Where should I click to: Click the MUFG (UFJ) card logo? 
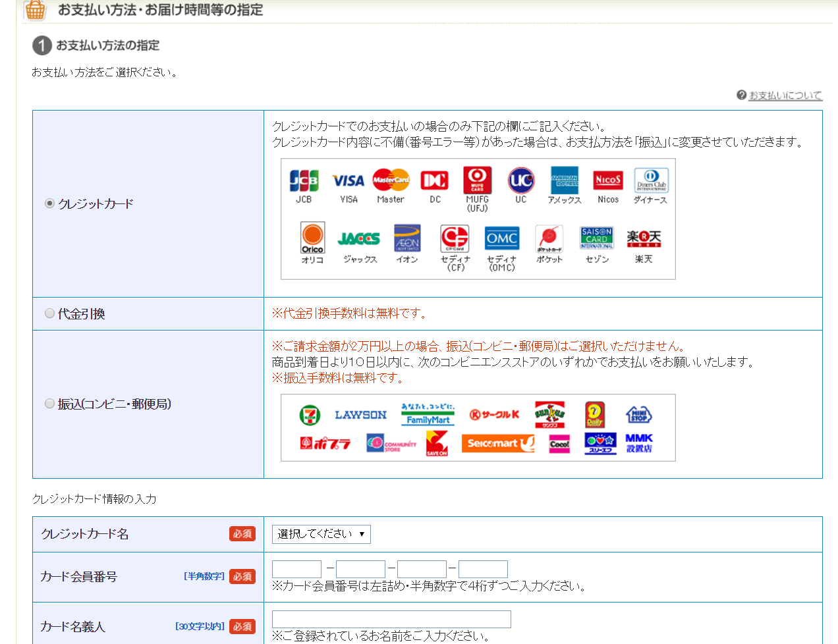[x=477, y=180]
